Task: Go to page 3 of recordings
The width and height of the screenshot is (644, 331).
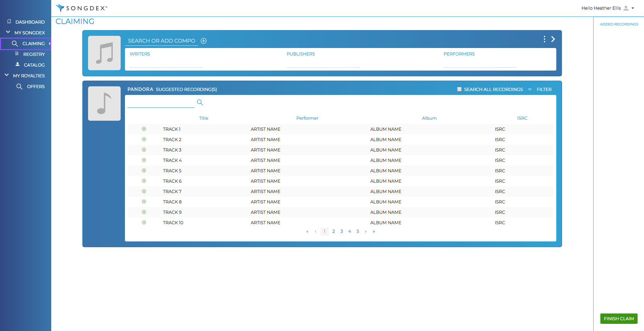Action: tap(342, 231)
